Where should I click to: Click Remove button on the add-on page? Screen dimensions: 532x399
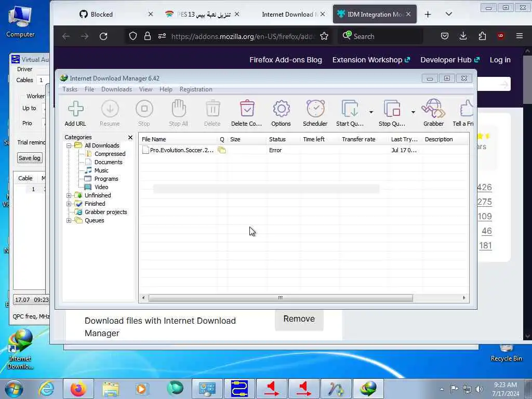[x=299, y=319]
